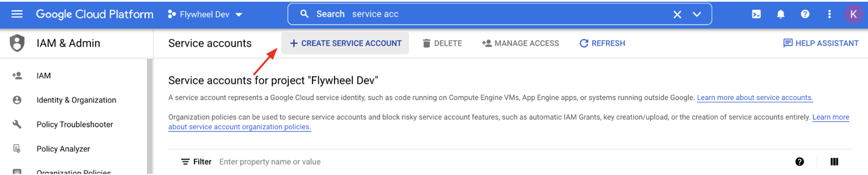Open the notifications bell
Image resolution: width=868 pixels, height=175 pixels.
781,14
